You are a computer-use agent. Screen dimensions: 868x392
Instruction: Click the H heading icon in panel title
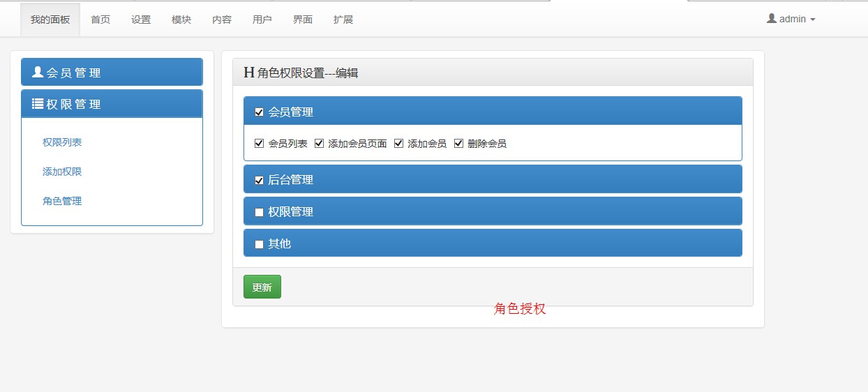249,72
